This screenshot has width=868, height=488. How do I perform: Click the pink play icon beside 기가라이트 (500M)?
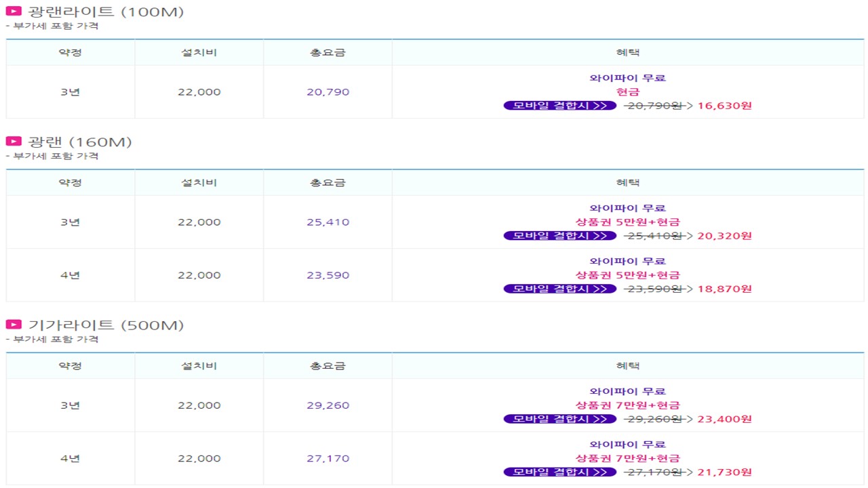pos(14,324)
